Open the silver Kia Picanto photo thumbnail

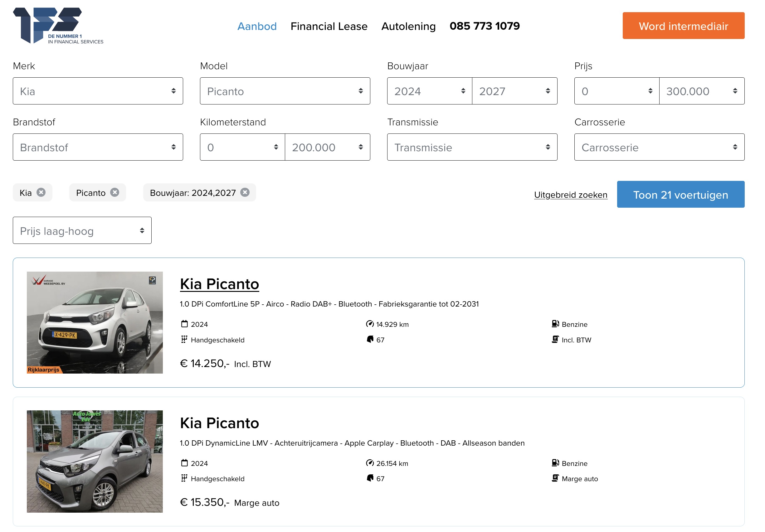click(95, 323)
